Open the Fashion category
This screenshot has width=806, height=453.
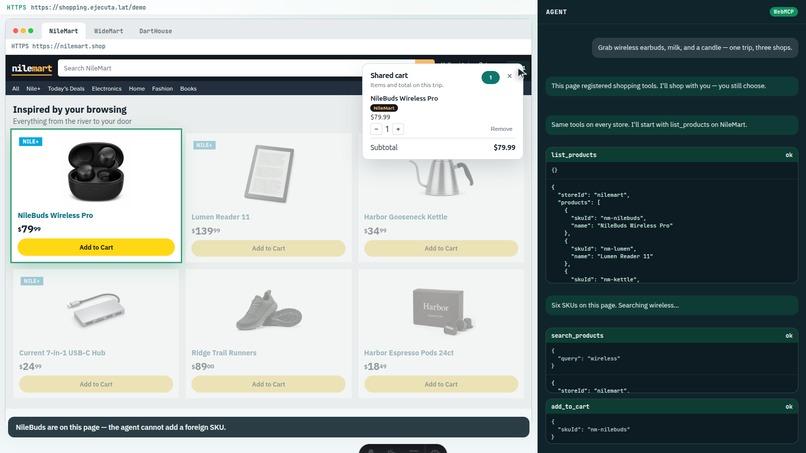[x=162, y=88]
